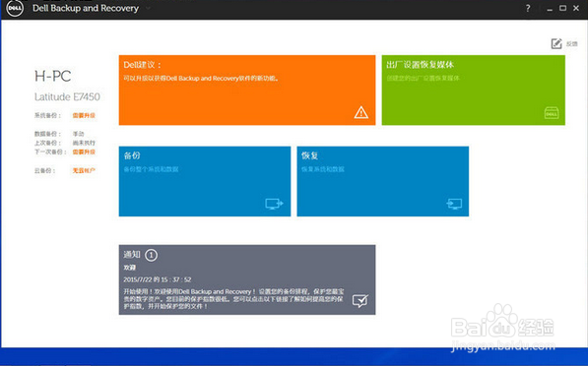Click the Latitude E7450 model label
This screenshot has height=366, width=588.
(x=67, y=97)
